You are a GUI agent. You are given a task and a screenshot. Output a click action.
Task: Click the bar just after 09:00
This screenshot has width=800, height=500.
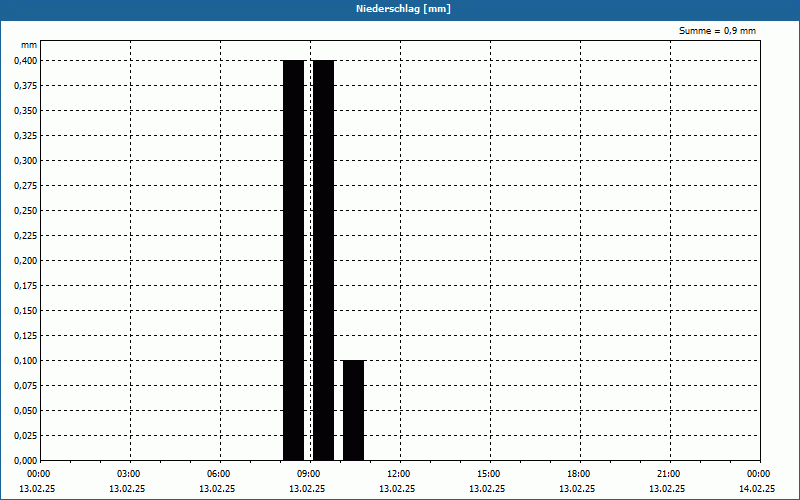pyautogui.click(x=323, y=260)
